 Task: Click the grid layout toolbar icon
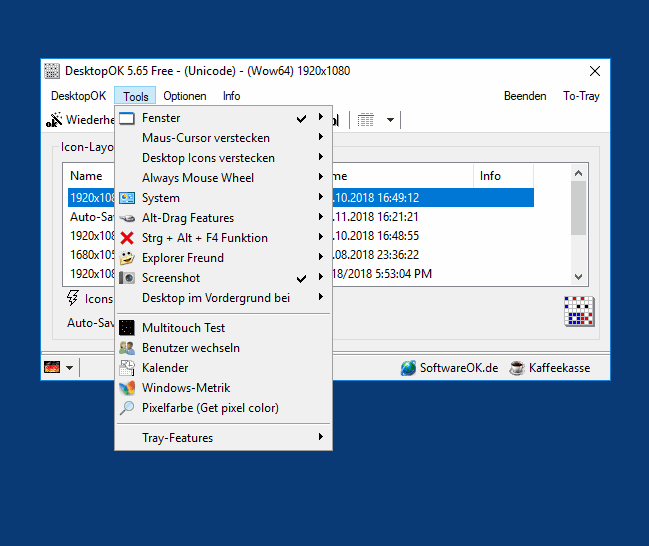coord(365,120)
